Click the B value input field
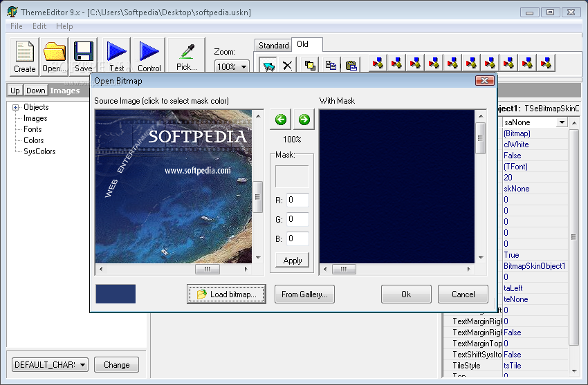Screen dimensions: 588x385 [x=297, y=238]
